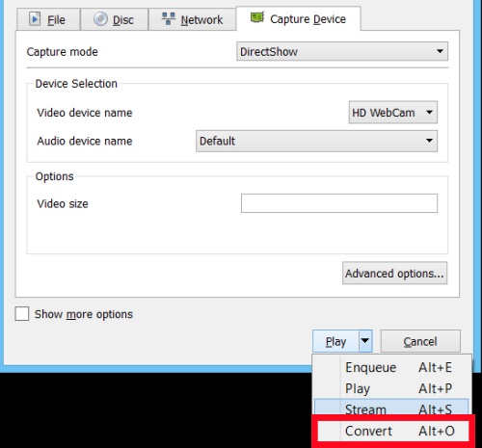Choose Play Alt+P menu entry
The height and width of the screenshot is (448, 482).
391,388
